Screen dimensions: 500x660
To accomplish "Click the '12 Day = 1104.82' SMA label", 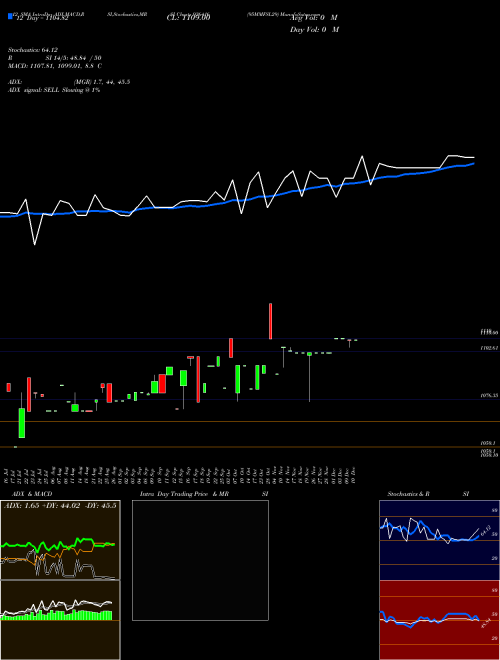I will 42,18.
